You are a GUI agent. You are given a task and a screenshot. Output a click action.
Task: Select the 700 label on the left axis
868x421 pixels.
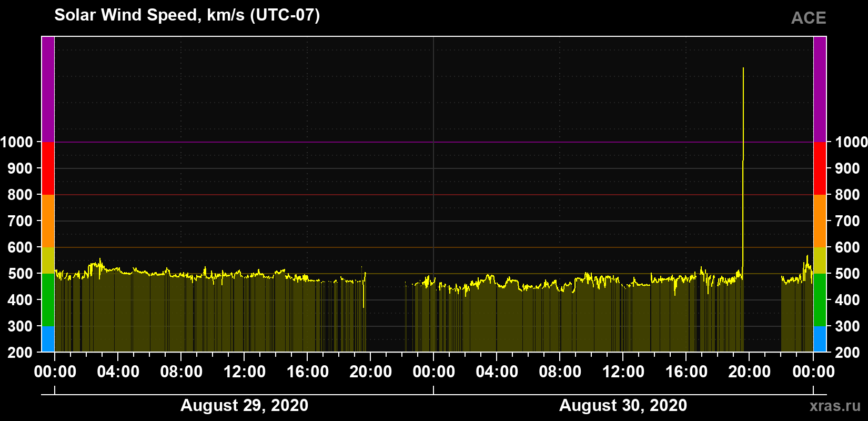(x=21, y=221)
